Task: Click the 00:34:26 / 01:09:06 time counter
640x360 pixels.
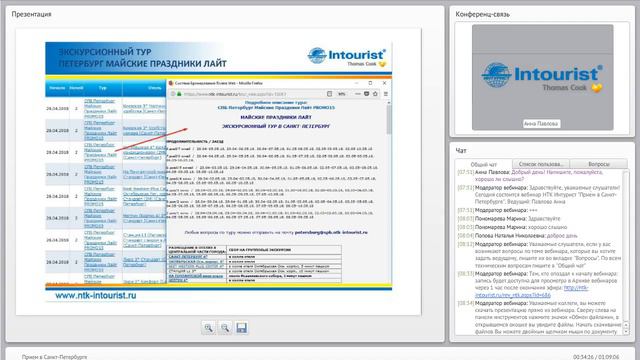Action: tap(596, 357)
